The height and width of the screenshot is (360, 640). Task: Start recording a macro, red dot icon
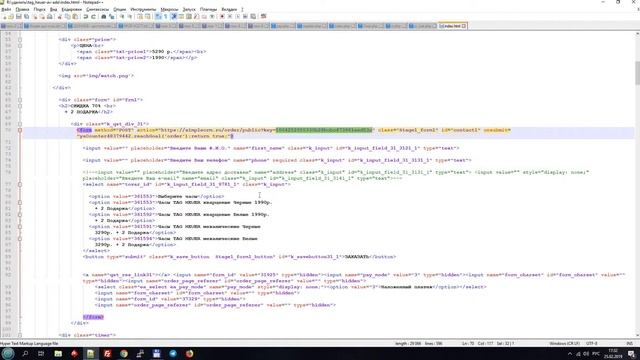222,17
